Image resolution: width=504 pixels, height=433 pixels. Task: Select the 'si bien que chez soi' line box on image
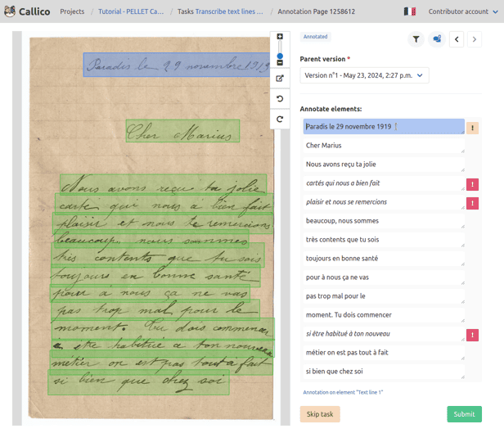click(x=138, y=382)
